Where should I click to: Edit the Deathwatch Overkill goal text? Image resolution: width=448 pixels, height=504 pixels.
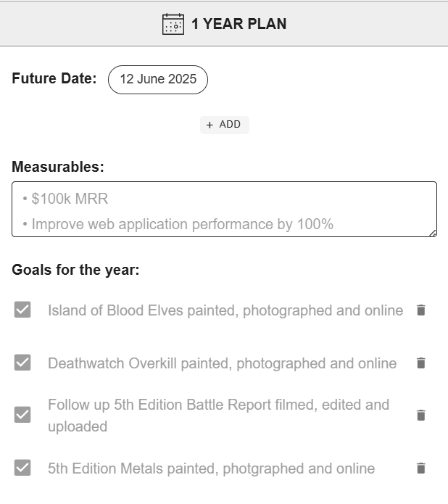tap(222, 363)
